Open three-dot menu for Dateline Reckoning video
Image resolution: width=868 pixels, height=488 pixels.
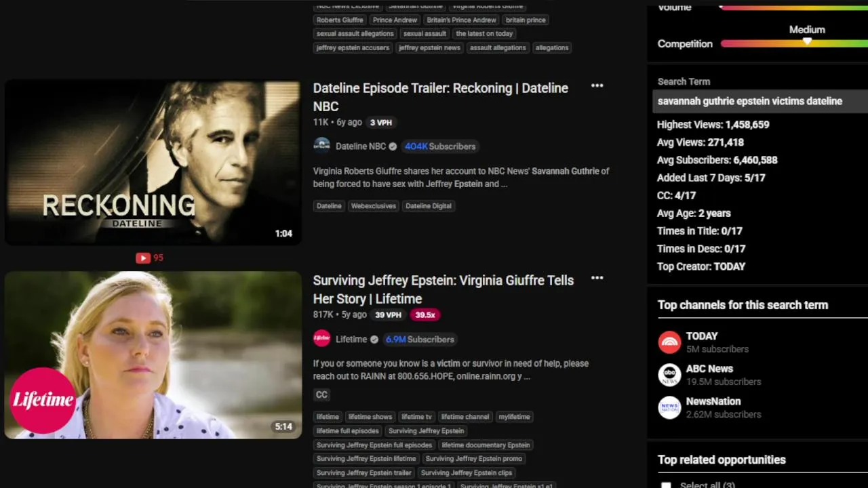[x=597, y=85]
